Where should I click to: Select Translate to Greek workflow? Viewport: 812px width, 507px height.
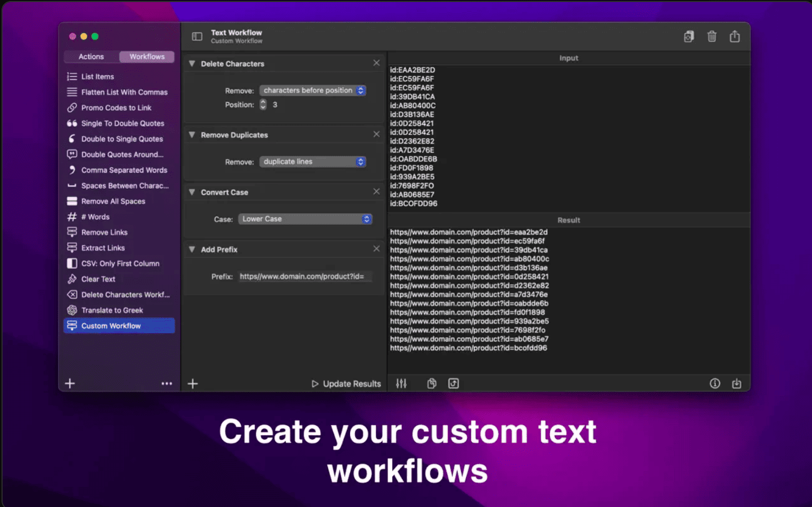coord(119,310)
